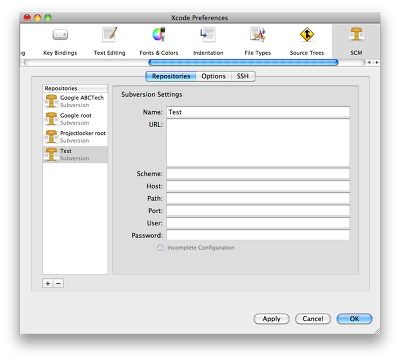Image resolution: width=400 pixels, height=361 pixels.
Task: Open the Fonts & Colors preferences pane
Action: (x=159, y=42)
